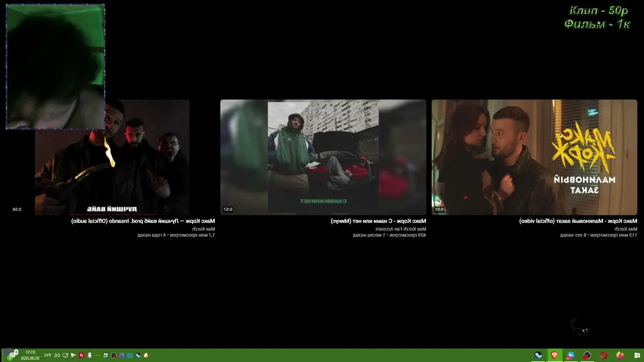
Task: Open Max Korzh channel under Малиновый закат
Action: pos(626,229)
